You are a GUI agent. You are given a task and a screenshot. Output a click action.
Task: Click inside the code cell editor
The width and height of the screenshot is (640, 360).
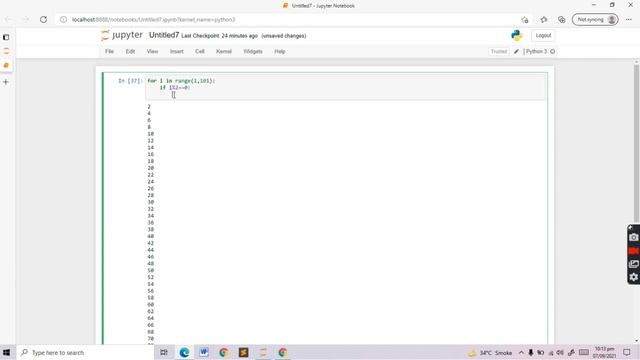(x=345, y=87)
